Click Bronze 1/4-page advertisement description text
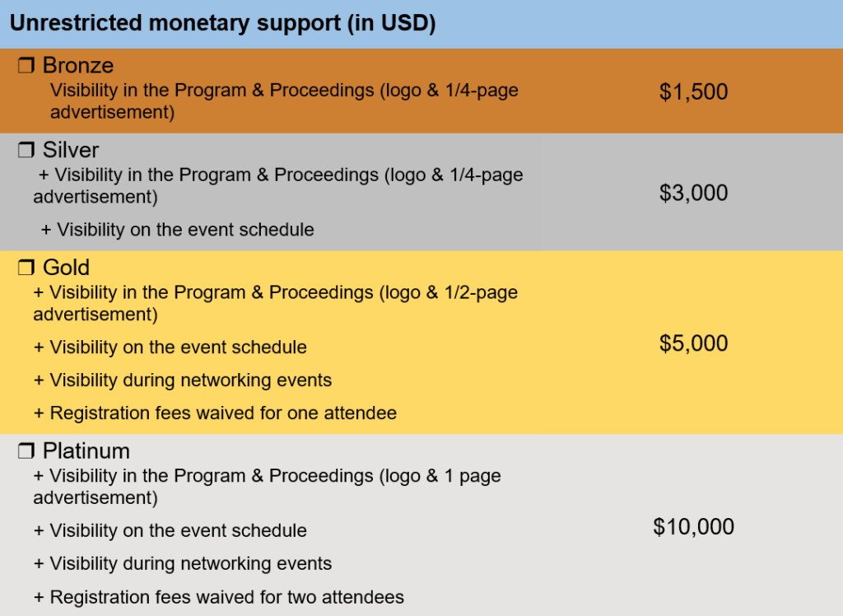 [284, 101]
